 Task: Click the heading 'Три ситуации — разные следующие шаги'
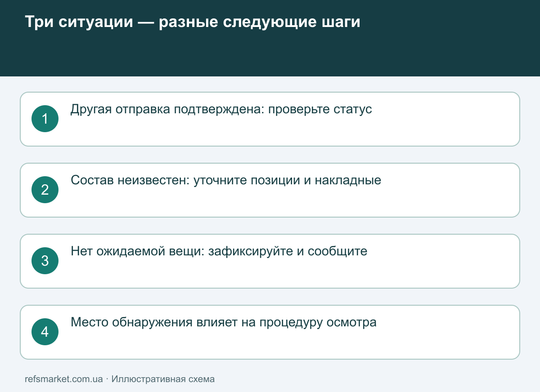tap(193, 22)
